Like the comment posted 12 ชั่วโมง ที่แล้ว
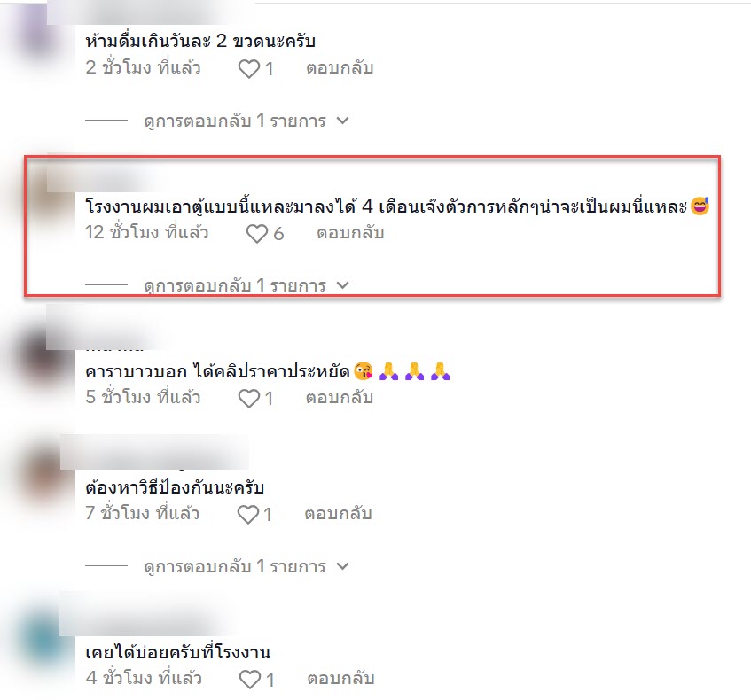This screenshot has width=751, height=700. (257, 234)
